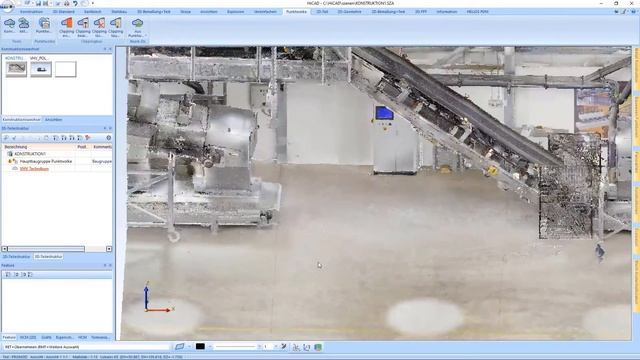Image resolution: width=640 pixels, height=360 pixels.
Task: Click the undo arrow in the quick access toolbar
Action: [x=75, y=3]
